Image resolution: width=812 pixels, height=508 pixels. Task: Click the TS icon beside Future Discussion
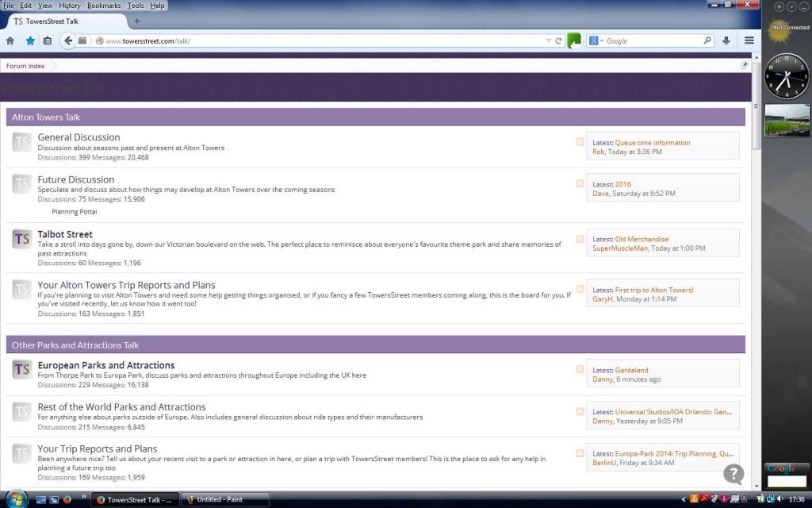point(21,183)
